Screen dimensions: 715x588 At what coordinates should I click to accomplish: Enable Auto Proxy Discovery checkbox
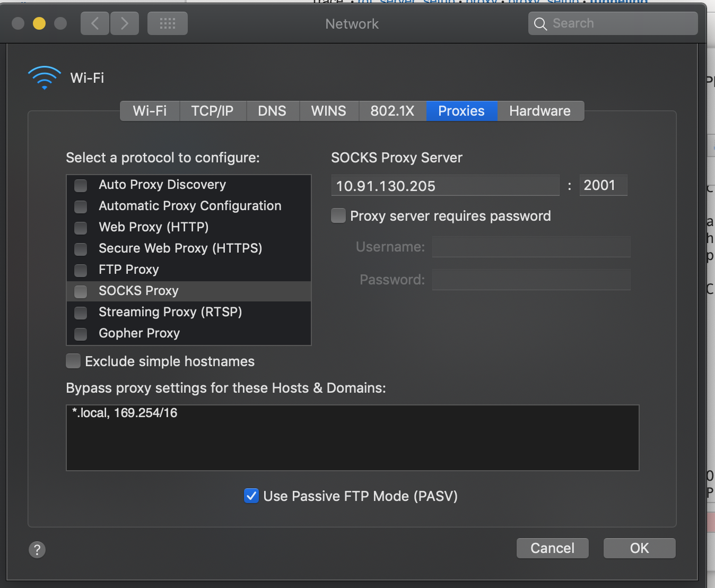pos(81,185)
